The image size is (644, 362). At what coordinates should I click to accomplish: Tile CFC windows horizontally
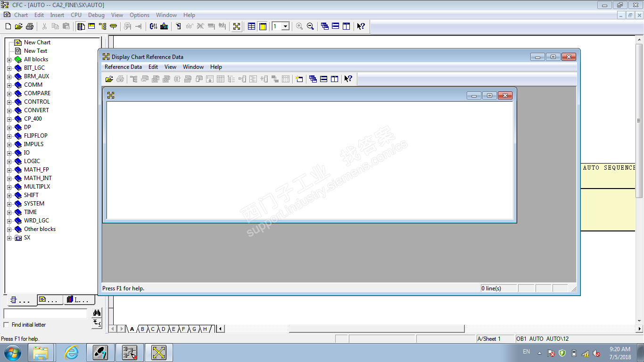point(336,26)
